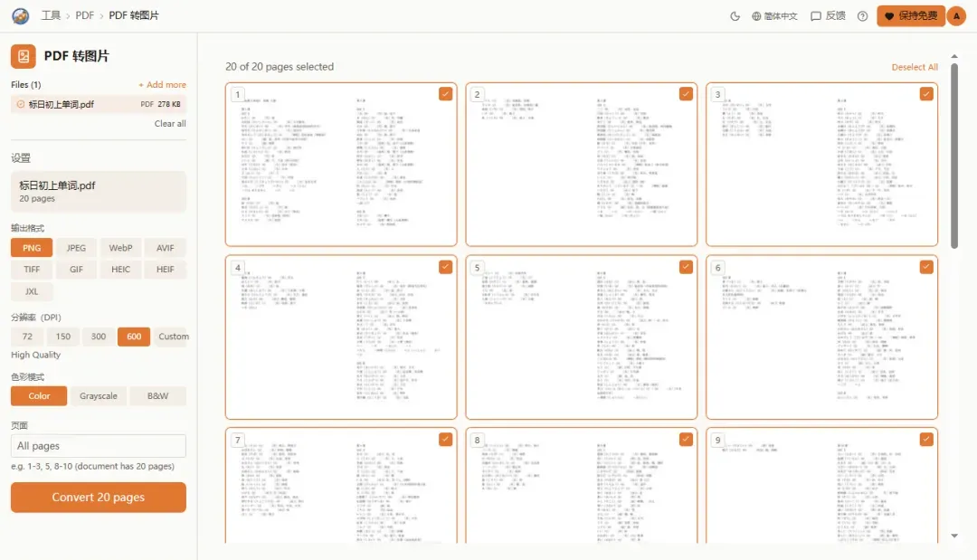Click the help question mark icon
This screenshot has width=977, height=560.
862,16
